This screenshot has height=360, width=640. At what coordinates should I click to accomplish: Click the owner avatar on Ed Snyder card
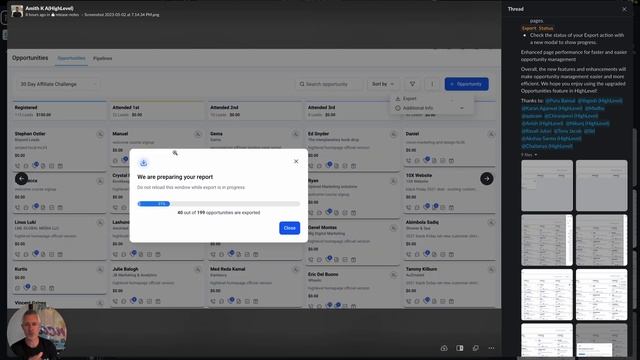[393, 134]
